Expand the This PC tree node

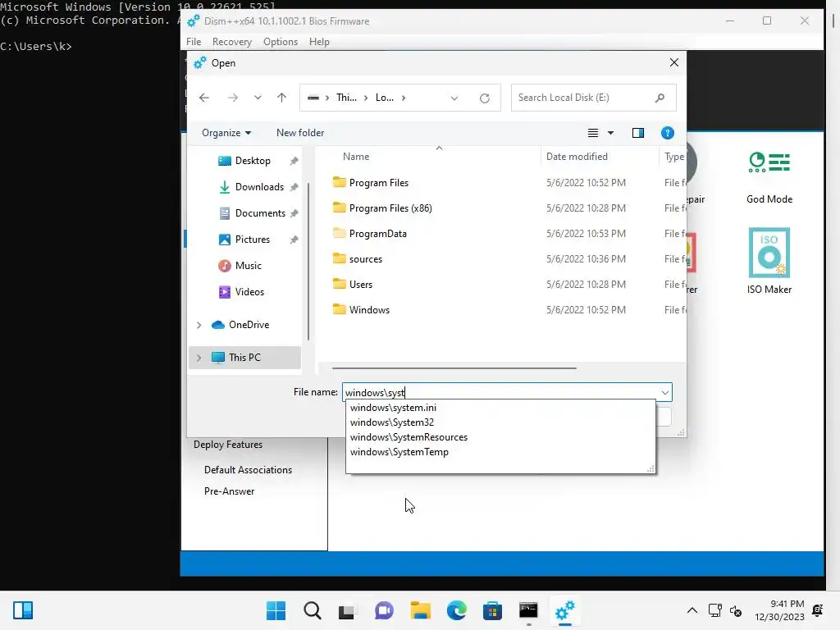199,358
